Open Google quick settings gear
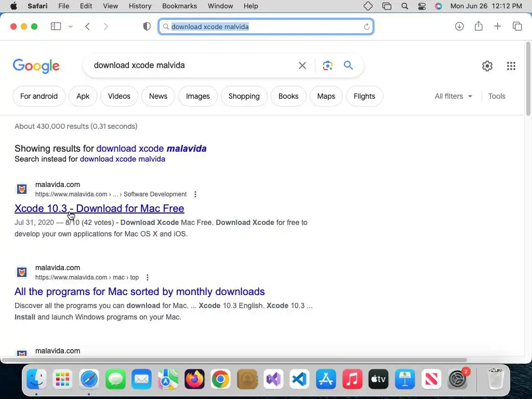The image size is (532, 399). pyautogui.click(x=487, y=66)
